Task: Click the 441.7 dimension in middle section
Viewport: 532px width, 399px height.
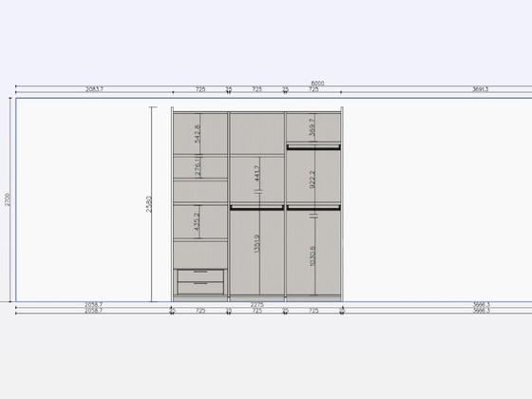Action: coord(256,173)
